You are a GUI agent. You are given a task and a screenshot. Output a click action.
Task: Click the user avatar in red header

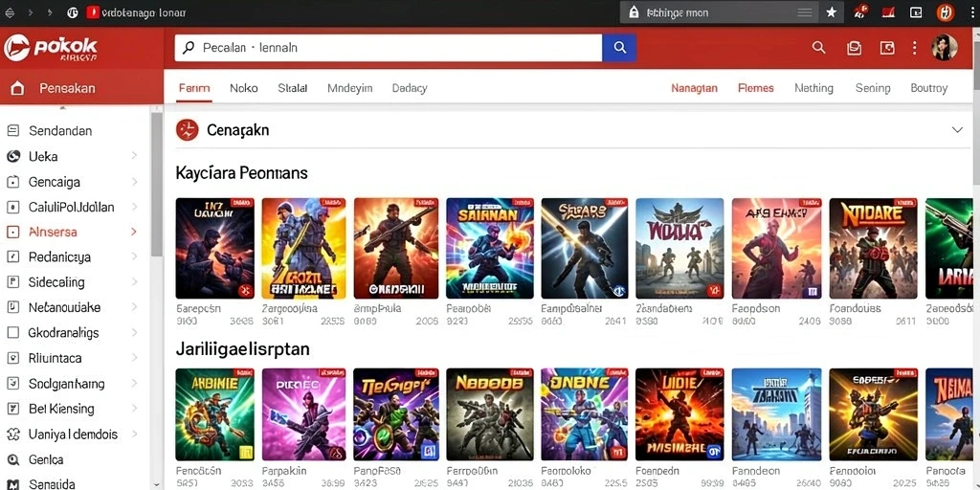point(944,48)
